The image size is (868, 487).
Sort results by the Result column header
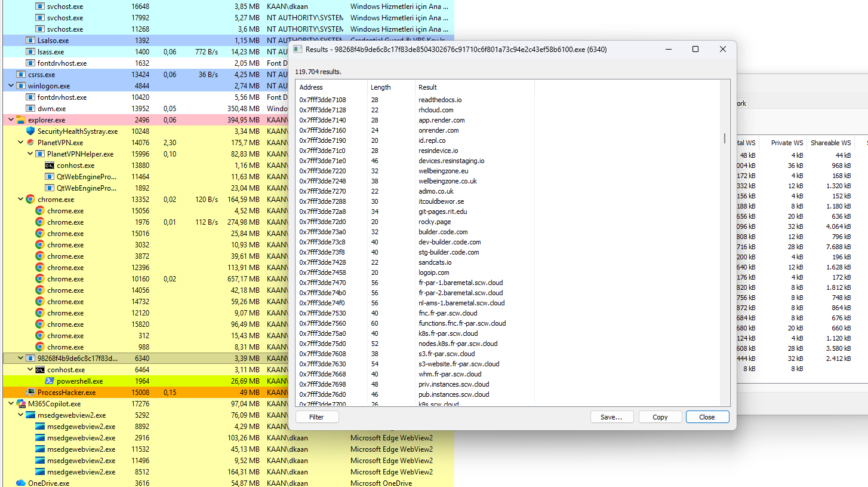coord(475,87)
